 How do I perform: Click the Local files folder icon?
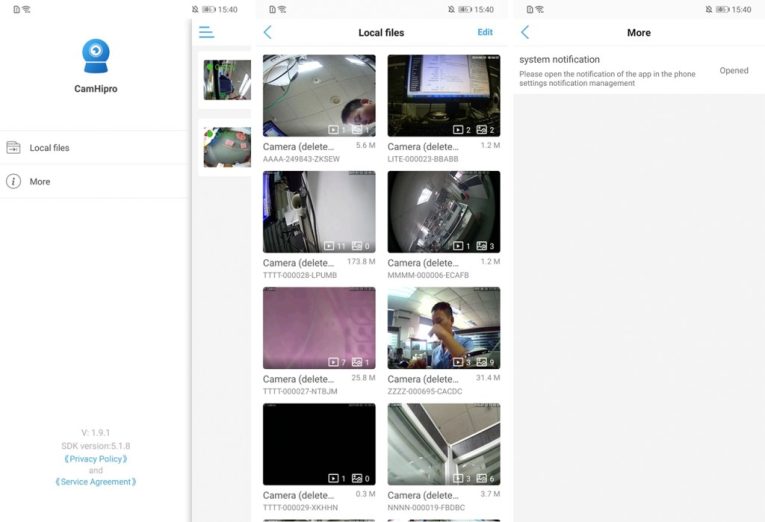14,148
